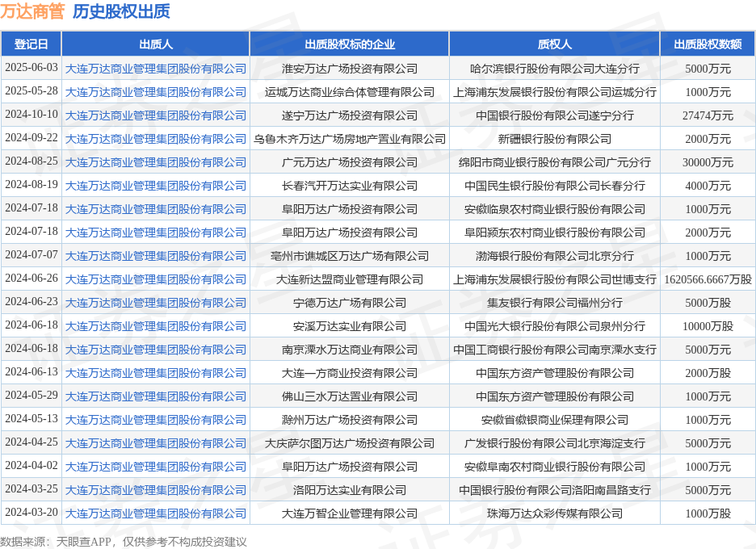This screenshot has width=756, height=549.
Task: Select 大连新达盟商业管理有限公司 cell
Action: 350,279
